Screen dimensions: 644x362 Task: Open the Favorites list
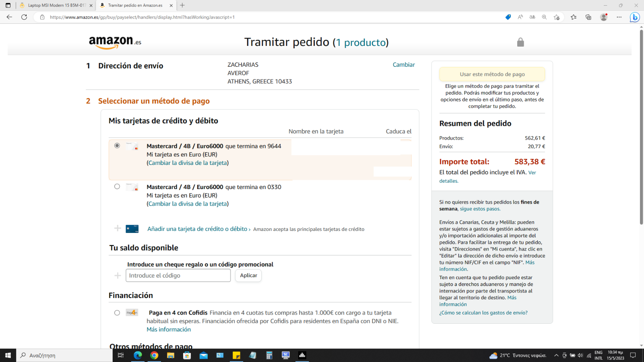(574, 17)
